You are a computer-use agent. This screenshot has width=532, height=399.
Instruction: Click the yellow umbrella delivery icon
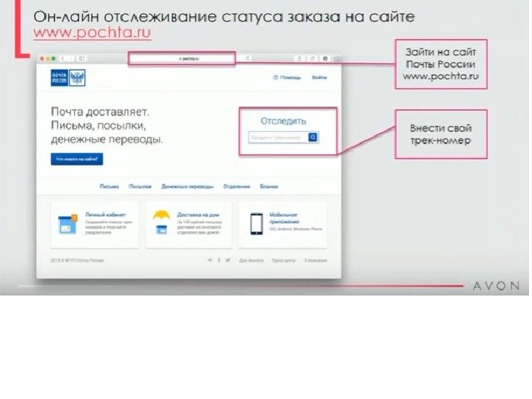click(162, 222)
